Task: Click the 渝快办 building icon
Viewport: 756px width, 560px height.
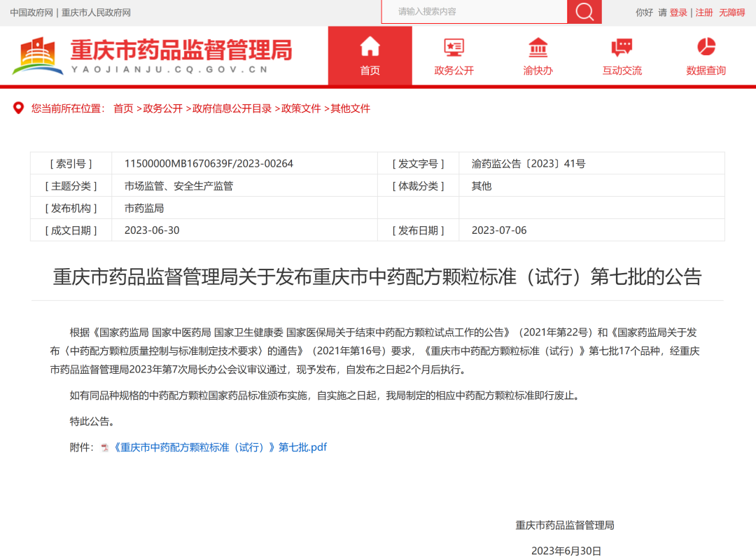Action: tap(538, 48)
